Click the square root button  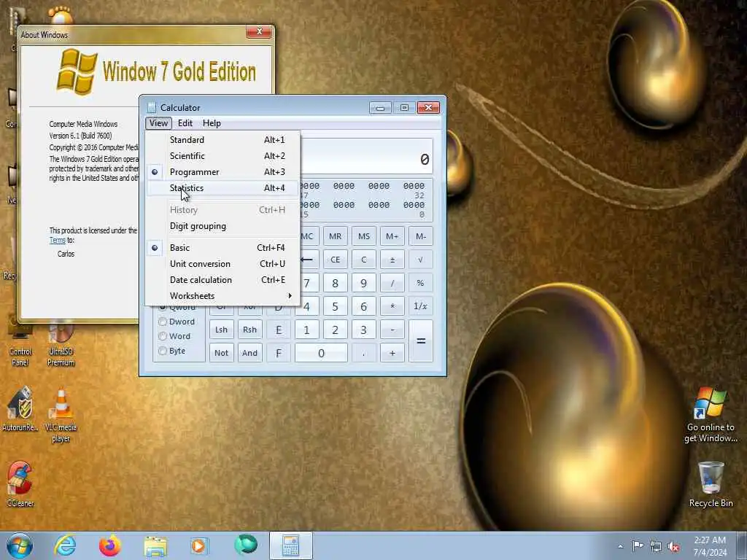(421, 260)
